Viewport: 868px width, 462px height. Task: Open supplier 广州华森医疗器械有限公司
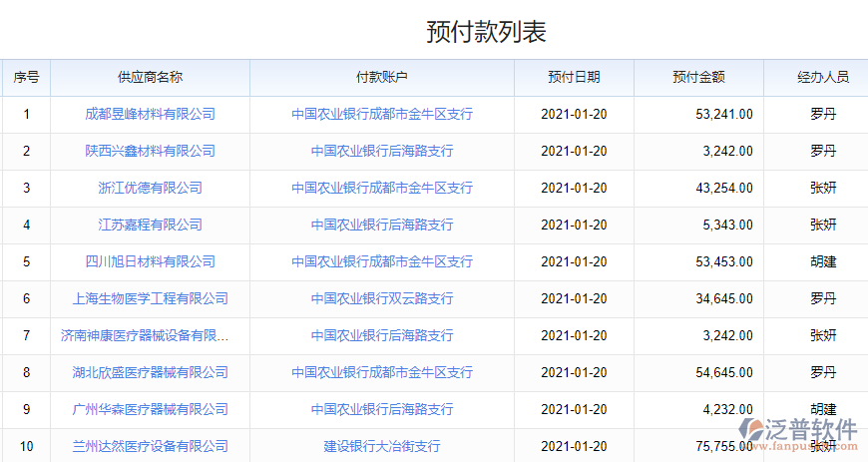(150, 409)
